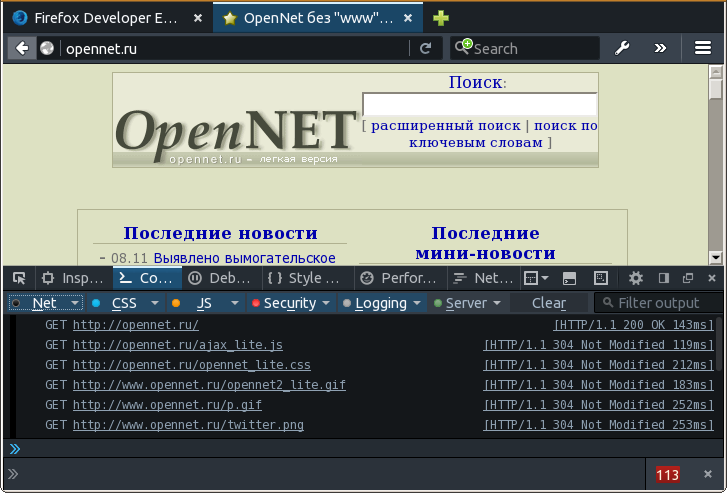Expand the Net filter dropdown arrow

point(75,303)
